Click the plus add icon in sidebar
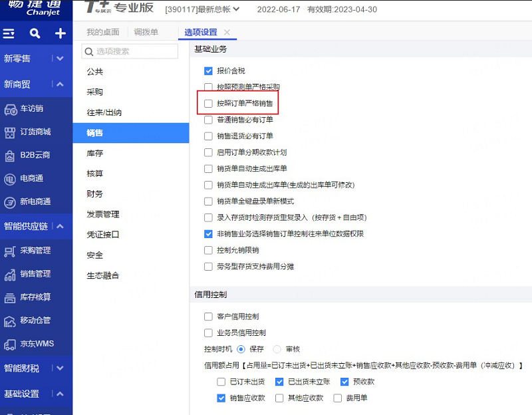The width and height of the screenshot is (532, 415). click(61, 33)
